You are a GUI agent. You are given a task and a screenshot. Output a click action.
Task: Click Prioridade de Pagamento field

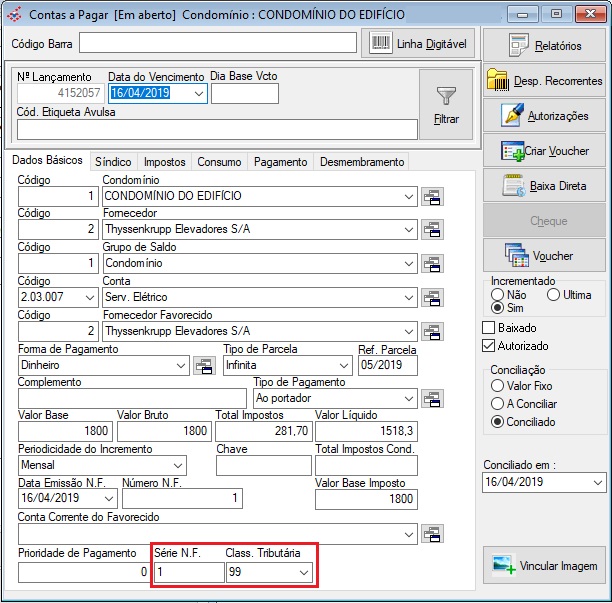coord(84,573)
